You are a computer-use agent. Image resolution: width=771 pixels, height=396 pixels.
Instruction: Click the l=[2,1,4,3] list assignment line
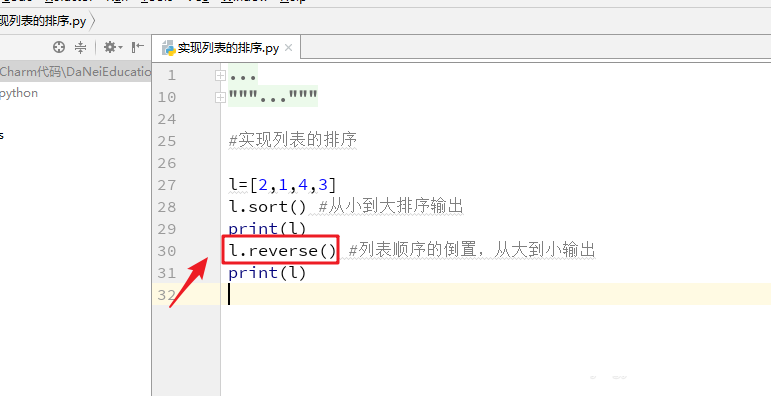coord(282,185)
